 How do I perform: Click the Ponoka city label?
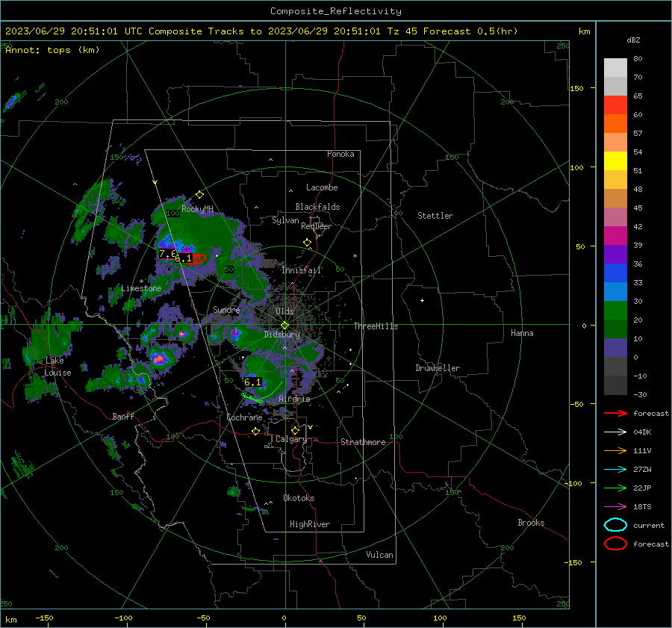click(340, 154)
